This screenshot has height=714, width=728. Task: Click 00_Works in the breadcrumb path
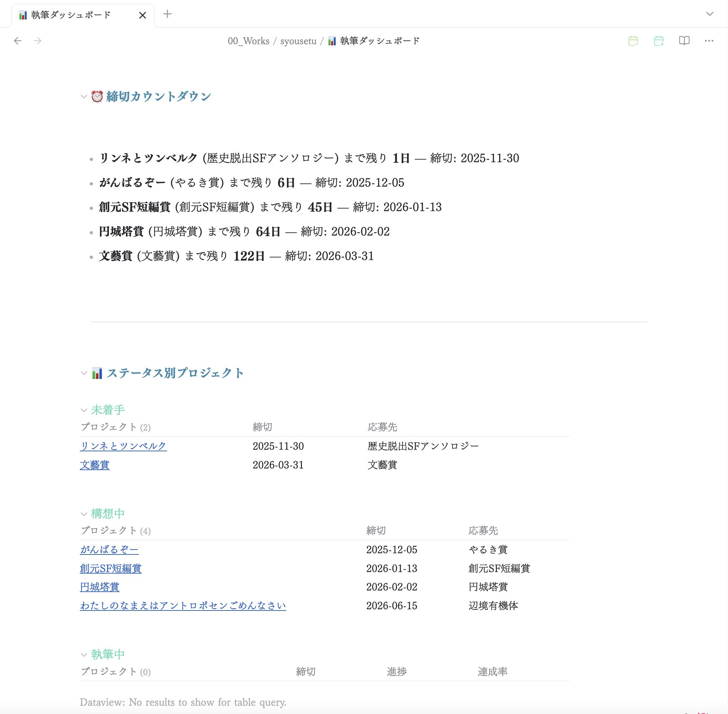click(248, 41)
